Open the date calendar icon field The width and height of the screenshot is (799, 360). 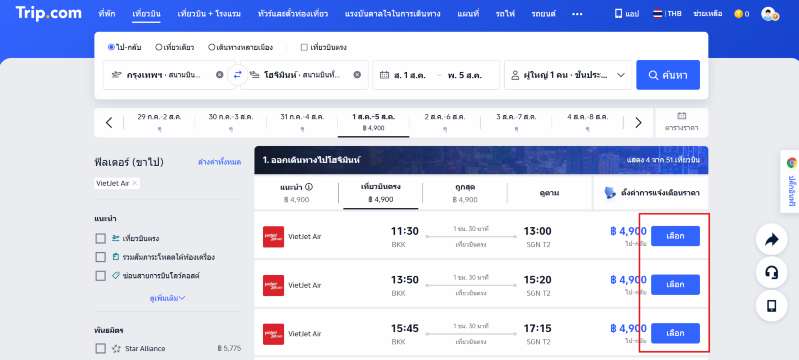[384, 75]
